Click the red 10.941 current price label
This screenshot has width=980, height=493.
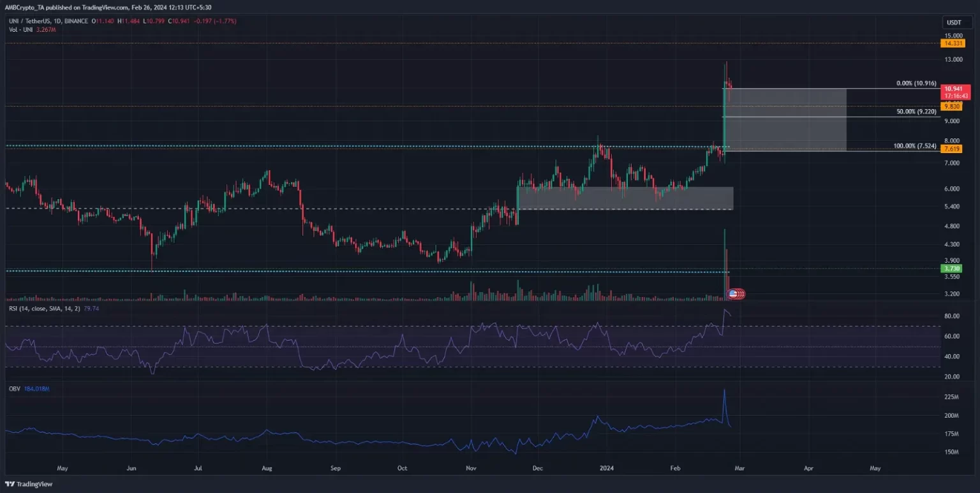[x=952, y=89]
